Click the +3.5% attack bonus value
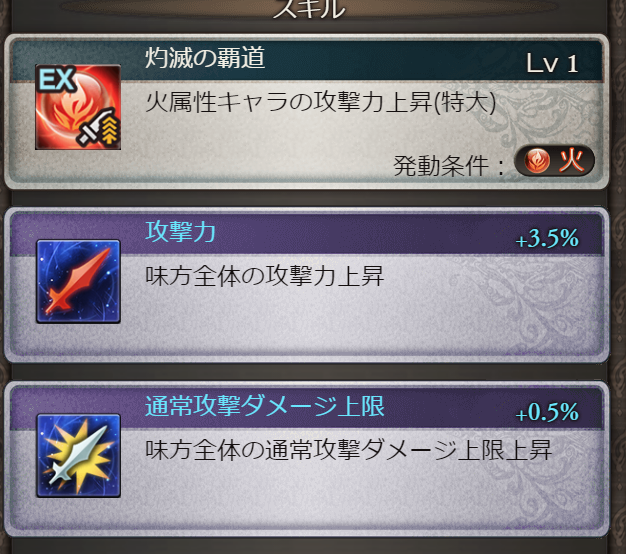Screen dimensions: 626x554 point(547,238)
